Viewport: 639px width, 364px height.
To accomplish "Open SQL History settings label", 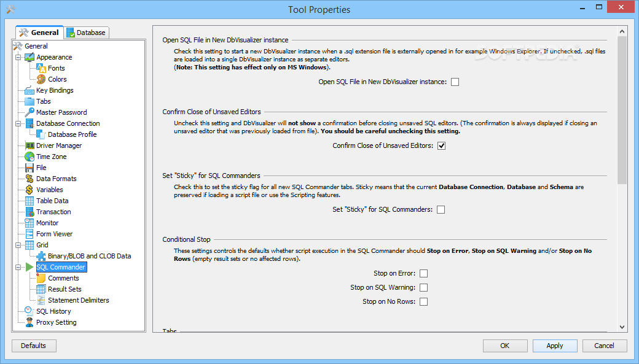I will click(53, 311).
